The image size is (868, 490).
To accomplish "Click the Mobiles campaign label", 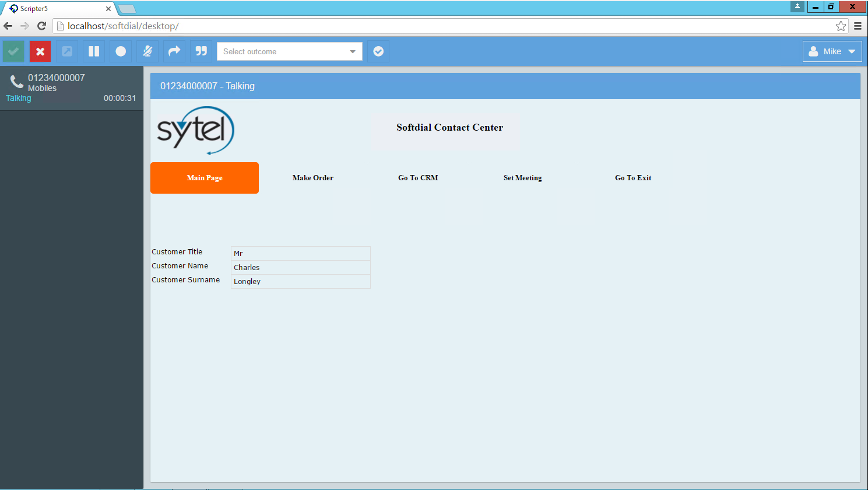I will [x=43, y=88].
